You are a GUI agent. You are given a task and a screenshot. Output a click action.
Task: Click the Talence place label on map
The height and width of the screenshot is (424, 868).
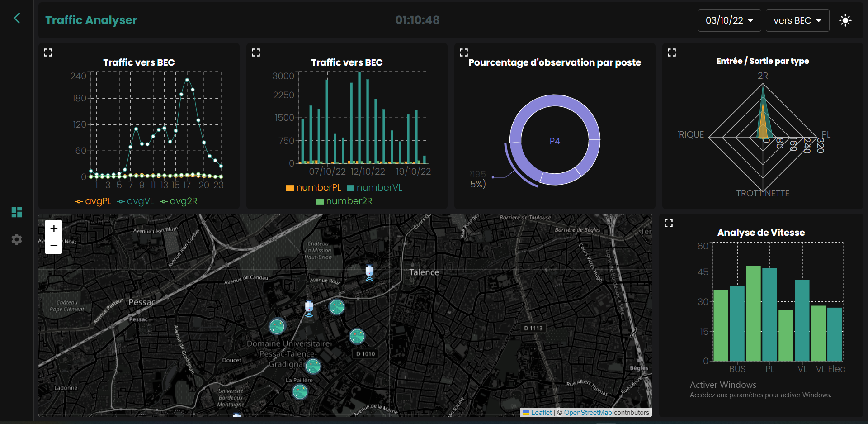tap(424, 272)
